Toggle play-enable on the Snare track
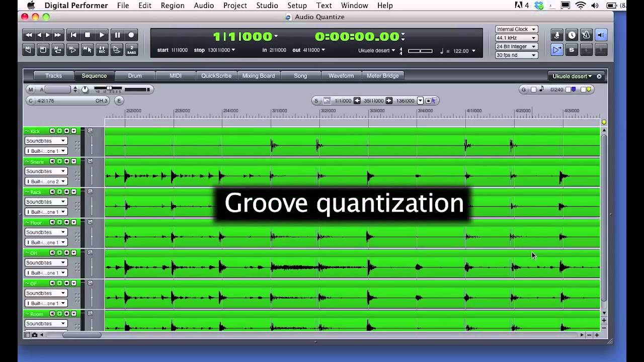Screen dimensions: 644x362 [x=59, y=161]
